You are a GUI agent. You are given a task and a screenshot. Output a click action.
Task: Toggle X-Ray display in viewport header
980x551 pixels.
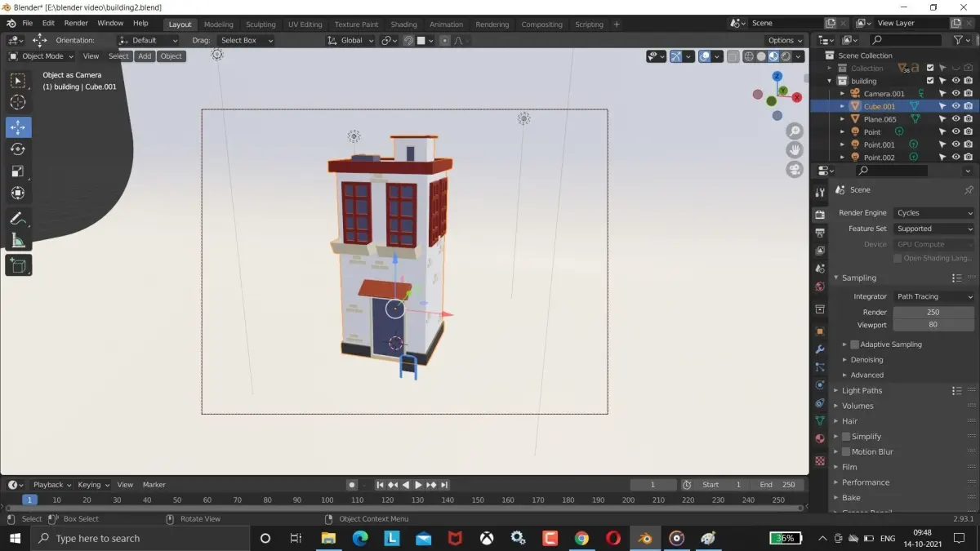pyautogui.click(x=733, y=56)
